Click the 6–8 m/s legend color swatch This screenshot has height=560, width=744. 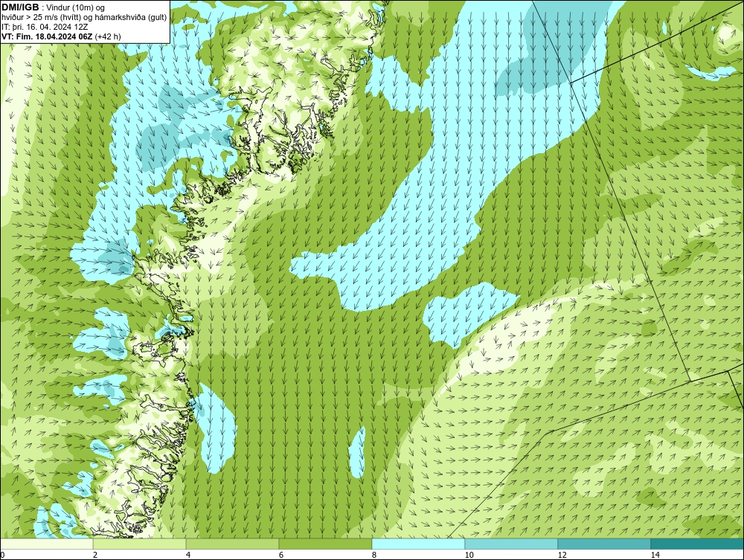[x=326, y=544]
